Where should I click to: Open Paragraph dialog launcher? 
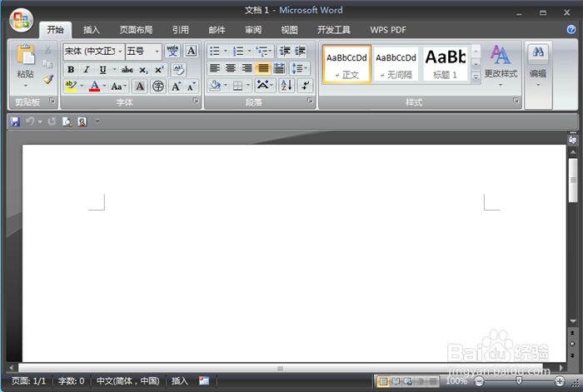tap(310, 101)
